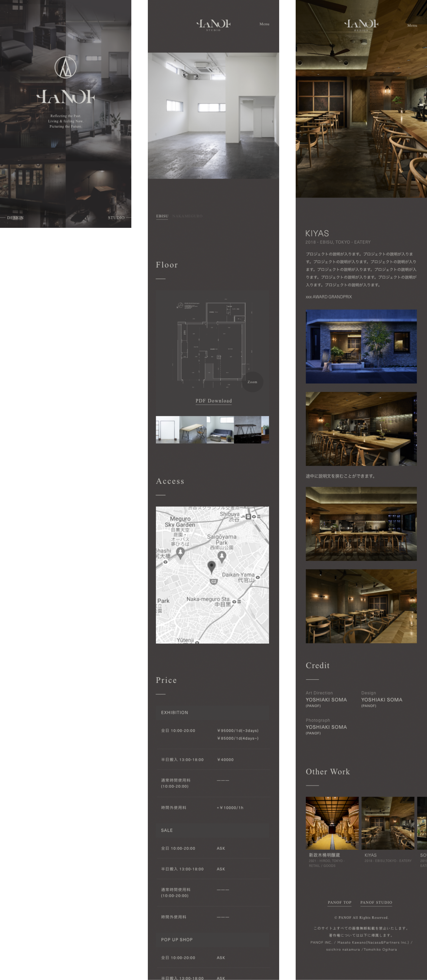The height and width of the screenshot is (980, 427).
Task: Click the dark location pin on the map
Action: (x=211, y=566)
